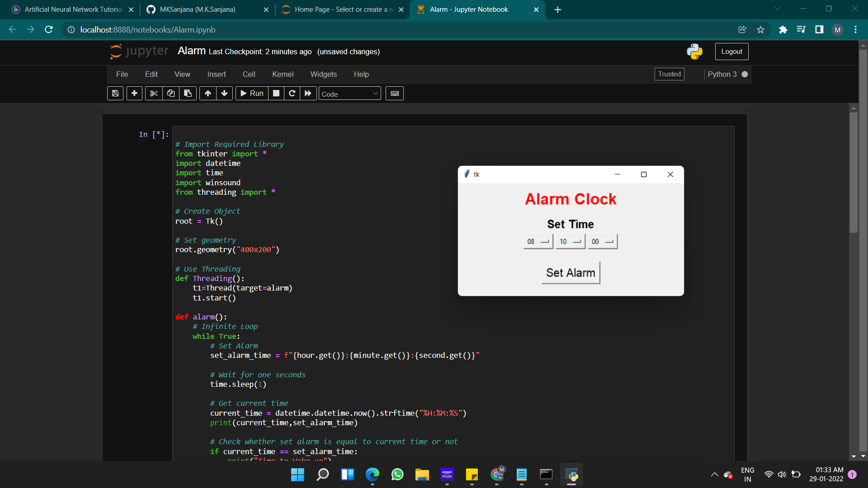Click the Jupyter logo to go to dashboard

(137, 51)
